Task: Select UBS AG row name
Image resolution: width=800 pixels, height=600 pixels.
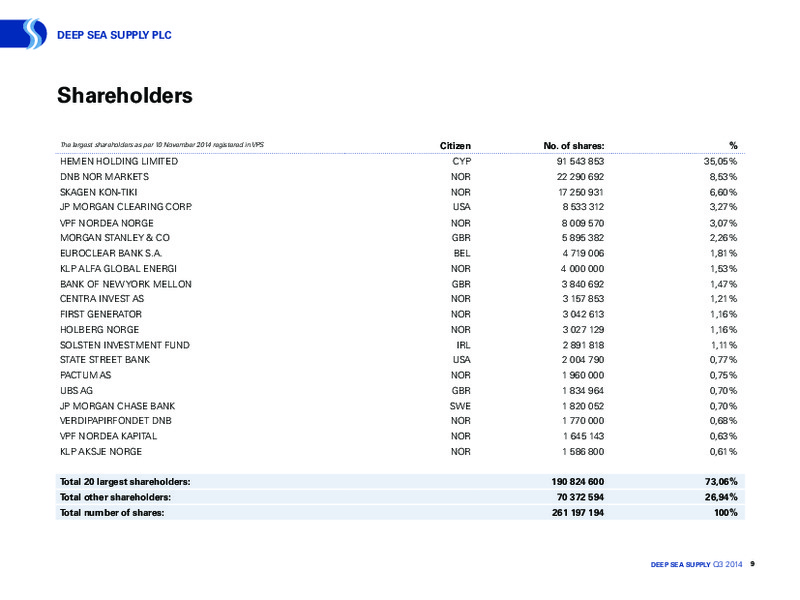Action: 76,390
